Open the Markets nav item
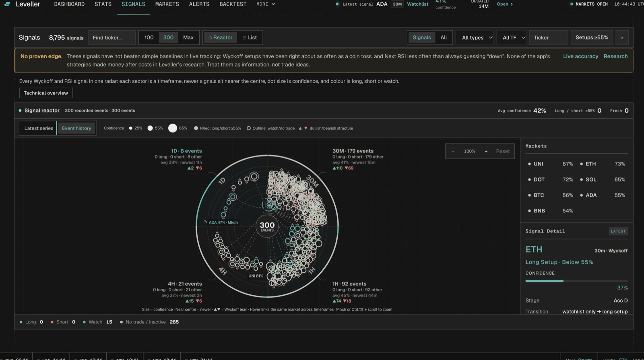Screen dimensions: 644x360 [x=167, y=4]
